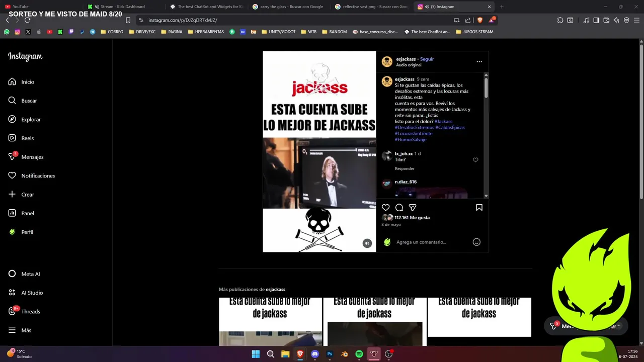
Task: Switch to reflective vest png tab
Action: 371,7
